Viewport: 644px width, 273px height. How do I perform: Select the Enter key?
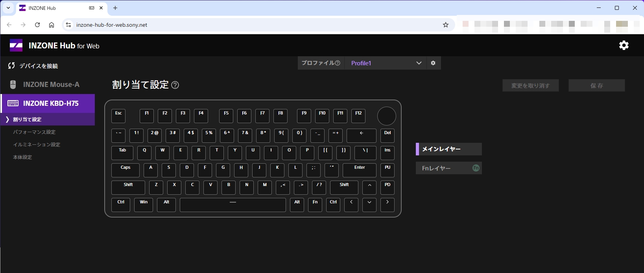(x=360, y=170)
